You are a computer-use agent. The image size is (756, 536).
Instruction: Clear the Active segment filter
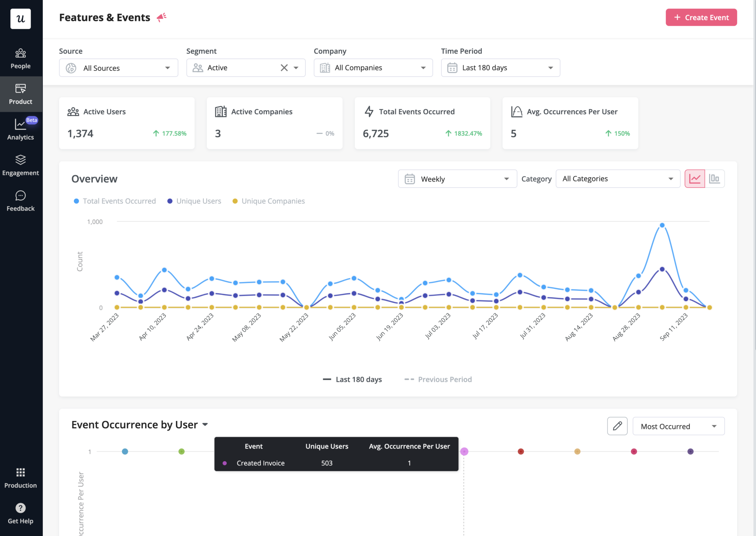(x=284, y=68)
